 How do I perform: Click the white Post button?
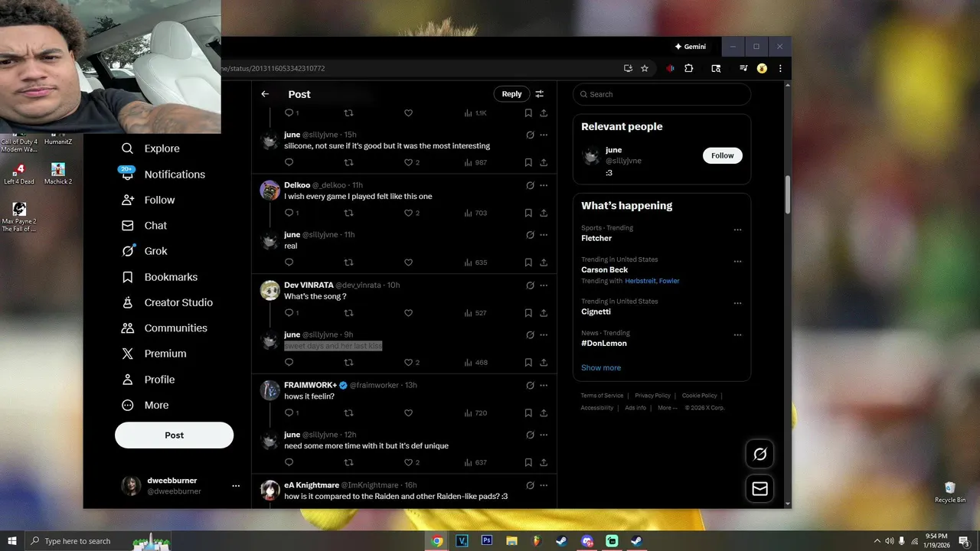(174, 435)
